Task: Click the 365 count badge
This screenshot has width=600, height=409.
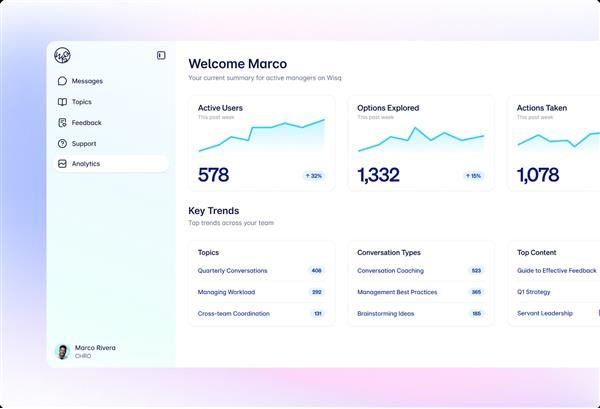Action: [476, 292]
